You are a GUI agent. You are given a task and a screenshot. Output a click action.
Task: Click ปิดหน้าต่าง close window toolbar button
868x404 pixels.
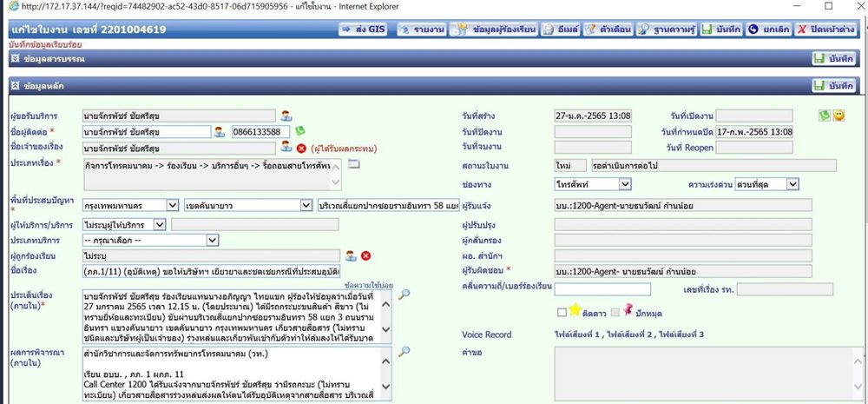(826, 30)
